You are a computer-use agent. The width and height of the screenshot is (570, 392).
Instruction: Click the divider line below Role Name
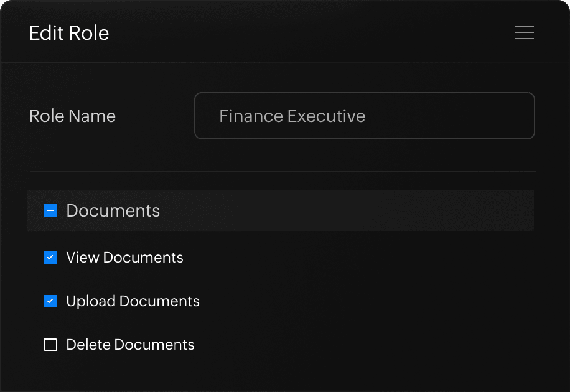coord(282,171)
